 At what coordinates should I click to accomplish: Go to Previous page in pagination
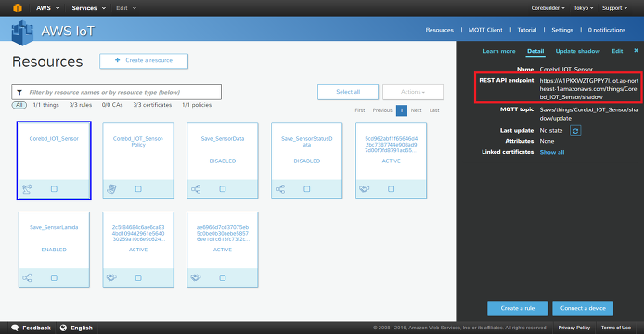click(x=382, y=110)
